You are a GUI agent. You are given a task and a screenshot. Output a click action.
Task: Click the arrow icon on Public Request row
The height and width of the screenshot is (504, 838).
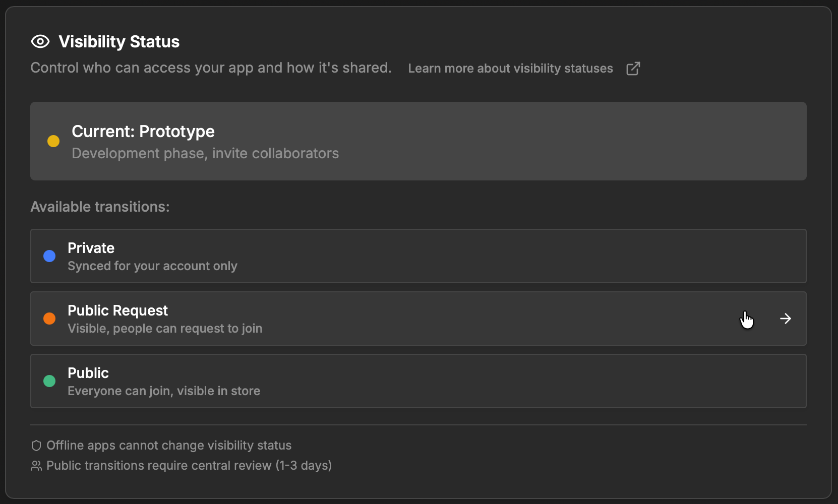[785, 319]
